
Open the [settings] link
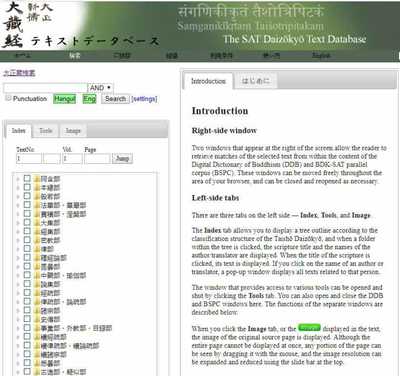[x=144, y=99]
